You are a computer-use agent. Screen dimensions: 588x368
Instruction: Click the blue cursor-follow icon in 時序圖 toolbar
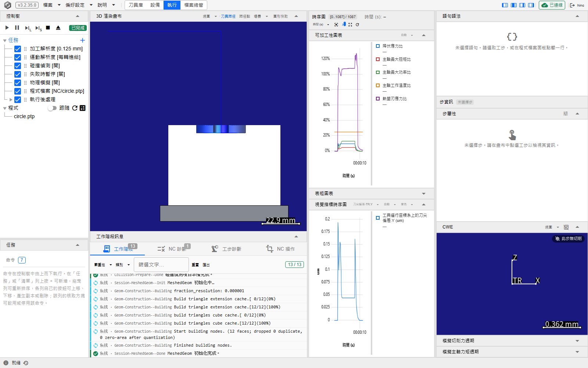click(344, 24)
